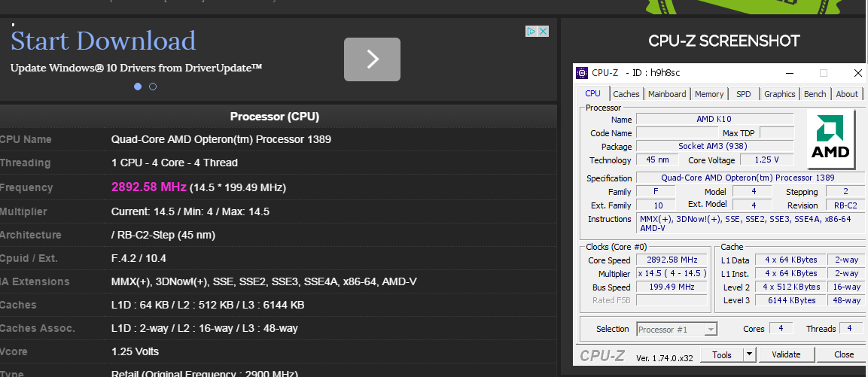
Task: Click the Multiplier x 14.5 value
Action: click(672, 273)
